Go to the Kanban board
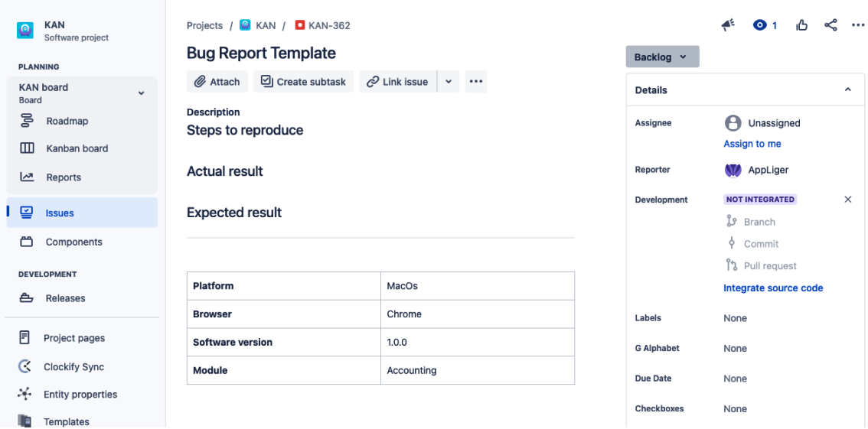 (77, 148)
